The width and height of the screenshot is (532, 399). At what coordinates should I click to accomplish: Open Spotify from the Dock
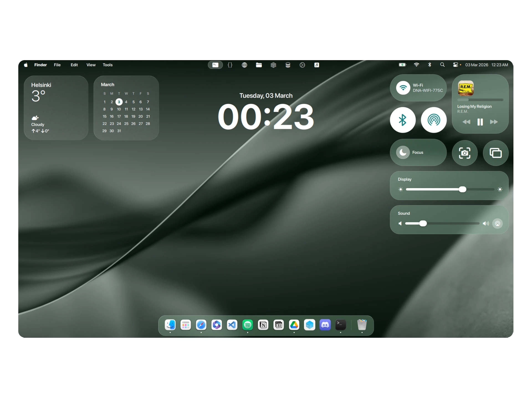(247, 325)
